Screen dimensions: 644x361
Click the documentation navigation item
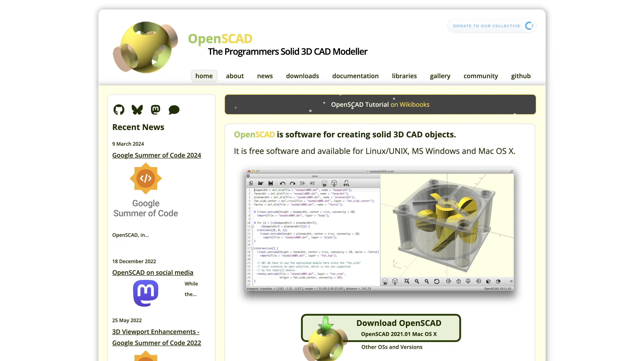355,76
